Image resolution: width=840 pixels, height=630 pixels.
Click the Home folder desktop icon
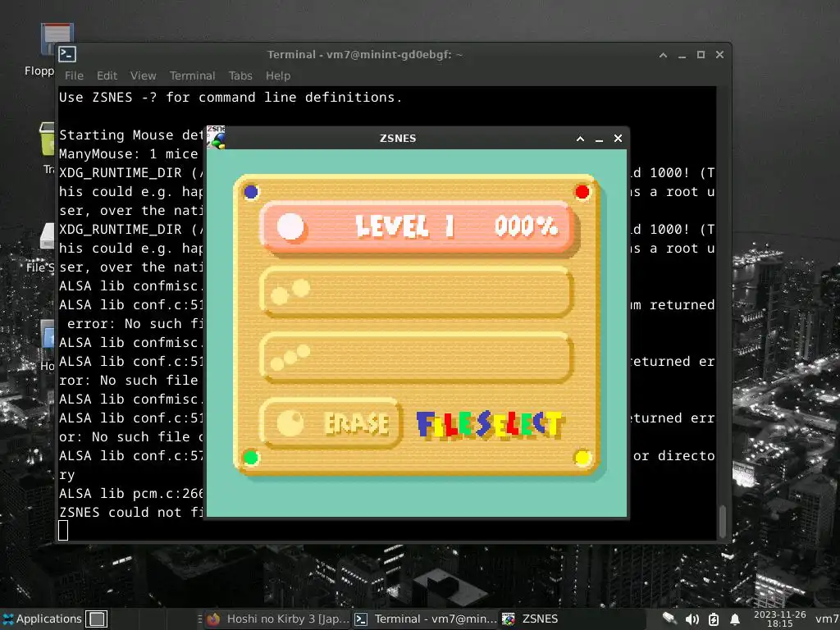47,333
